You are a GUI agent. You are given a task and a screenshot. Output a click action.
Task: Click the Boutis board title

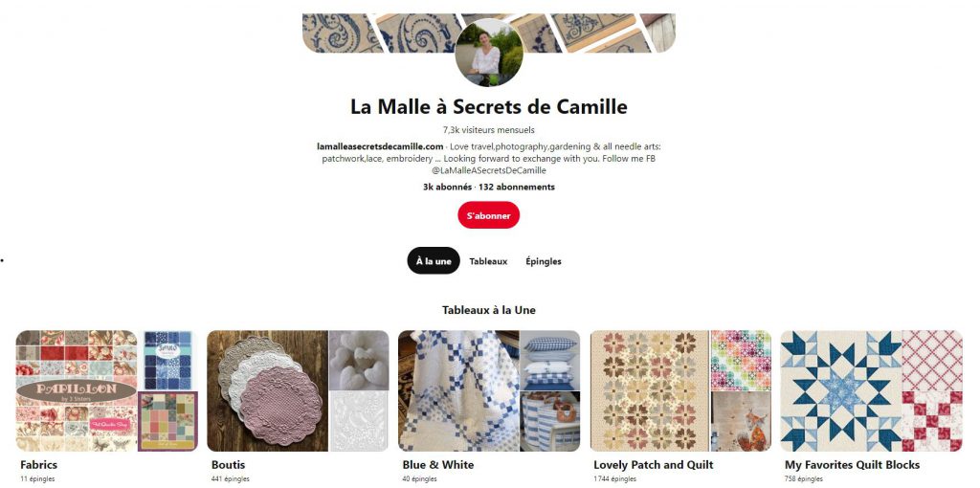pos(228,465)
